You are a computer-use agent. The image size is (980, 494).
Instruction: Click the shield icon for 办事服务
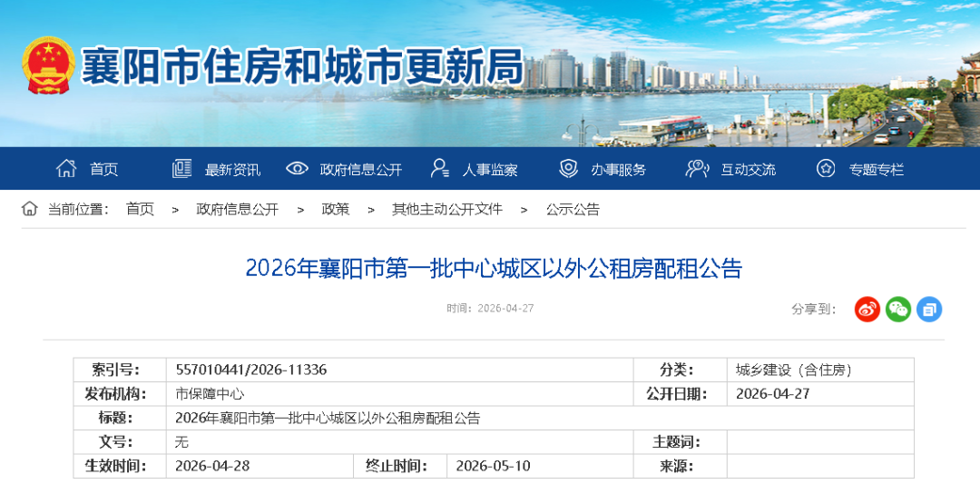point(568,169)
